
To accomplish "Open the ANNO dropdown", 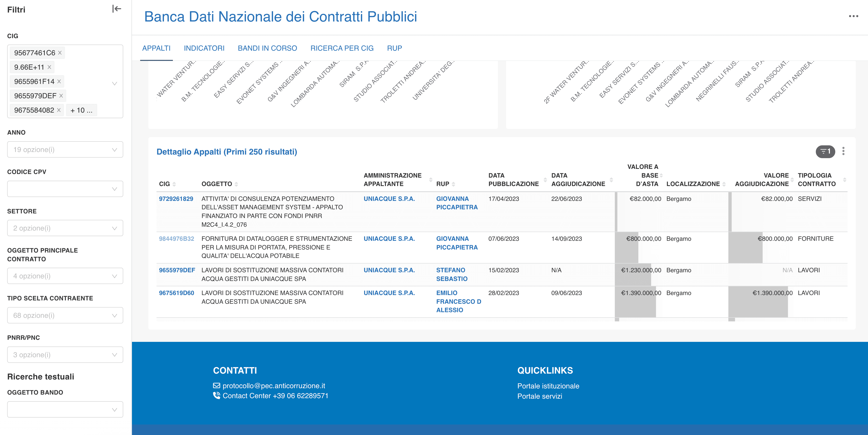I will point(65,149).
